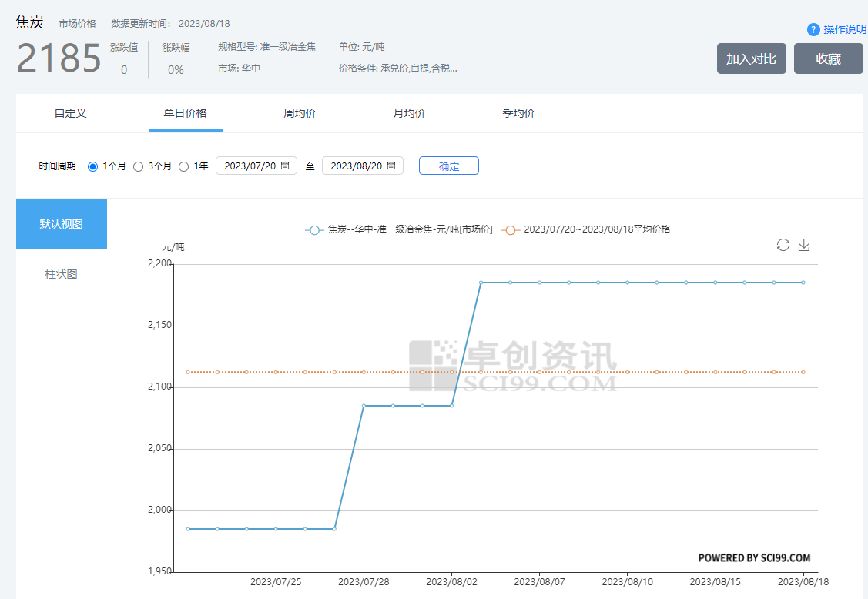This screenshot has width=868, height=599.
Task: Select the 默认视图 default view panel
Action: coord(62,223)
